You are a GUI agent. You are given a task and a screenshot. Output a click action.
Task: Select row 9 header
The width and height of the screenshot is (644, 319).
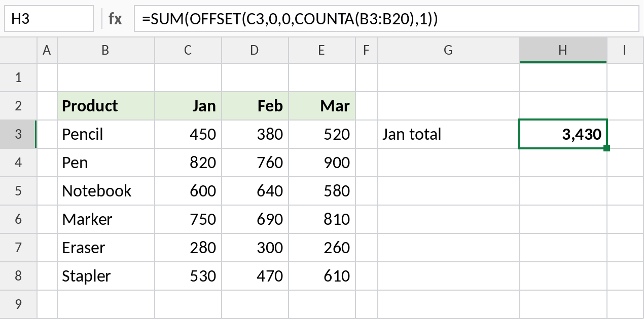19,304
